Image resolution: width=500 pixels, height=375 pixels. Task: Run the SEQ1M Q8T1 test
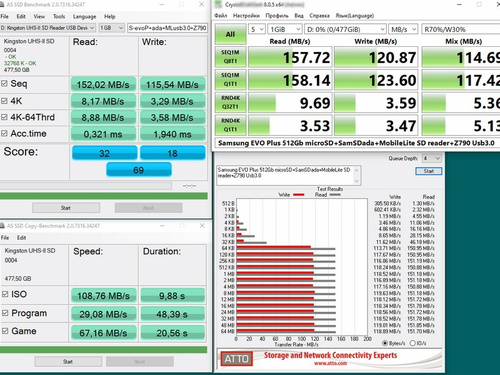click(230, 57)
